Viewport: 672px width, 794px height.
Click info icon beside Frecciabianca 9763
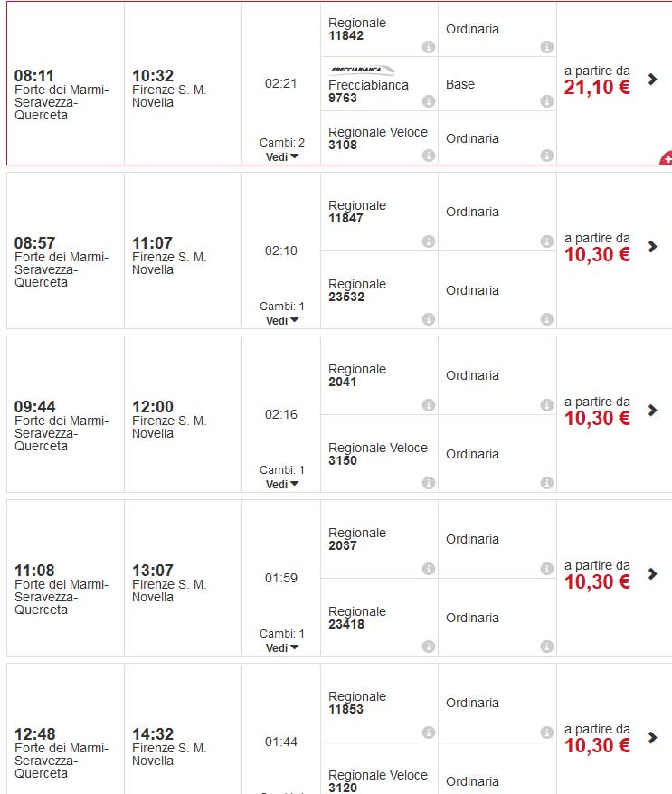tap(429, 101)
